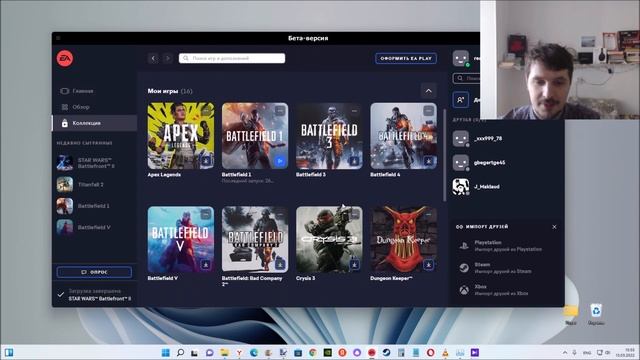Screen dimensions: 640x360
Task: Show hidden system tray icons
Action: pyautogui.click(x=565, y=352)
